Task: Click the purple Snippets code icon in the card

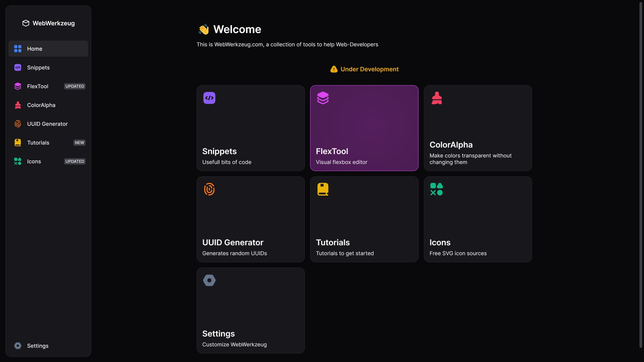Action: [209, 98]
